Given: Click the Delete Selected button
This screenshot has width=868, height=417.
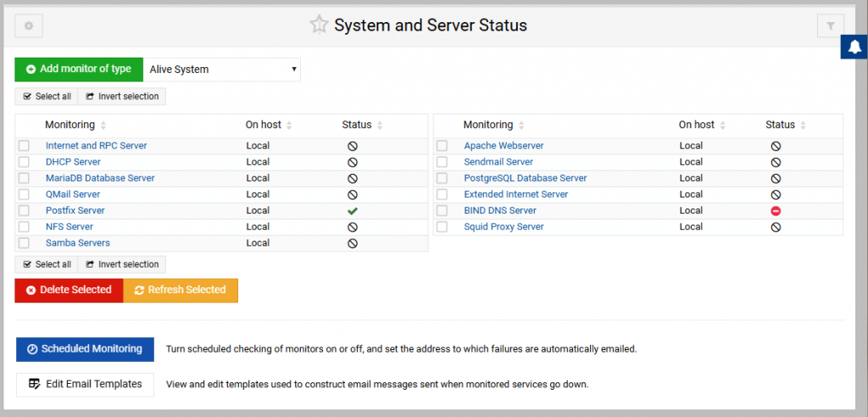Looking at the screenshot, I should (x=69, y=290).
